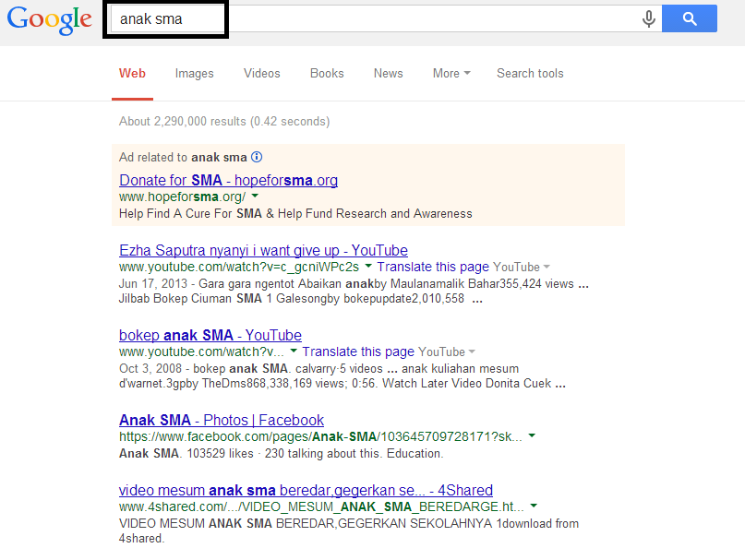This screenshot has height=560, width=745.
Task: Click the Help Find A Cure ad description
Action: pos(295,214)
